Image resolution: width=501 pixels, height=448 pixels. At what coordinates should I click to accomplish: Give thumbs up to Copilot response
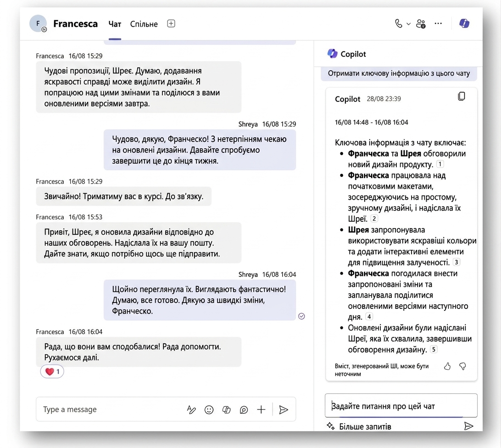pos(447,366)
